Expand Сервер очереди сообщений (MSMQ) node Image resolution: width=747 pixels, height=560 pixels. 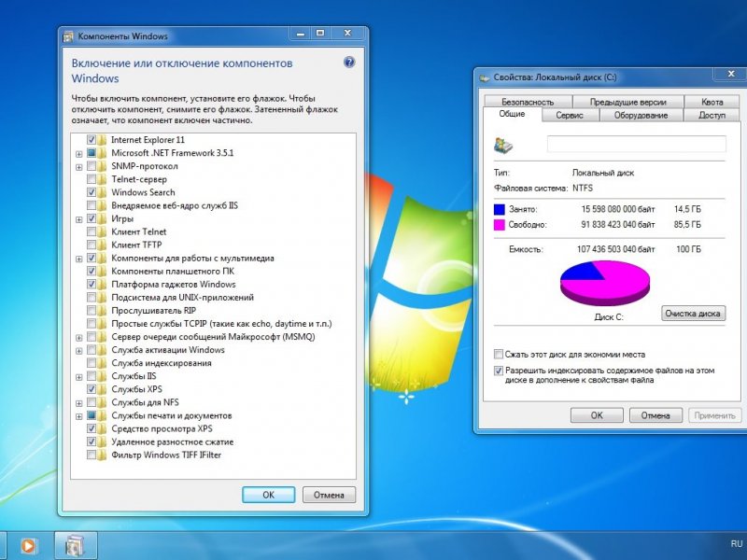pyautogui.click(x=79, y=338)
